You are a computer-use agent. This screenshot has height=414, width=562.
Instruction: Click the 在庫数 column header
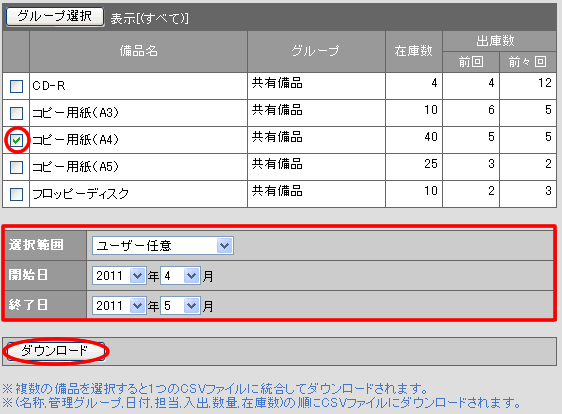tap(414, 51)
